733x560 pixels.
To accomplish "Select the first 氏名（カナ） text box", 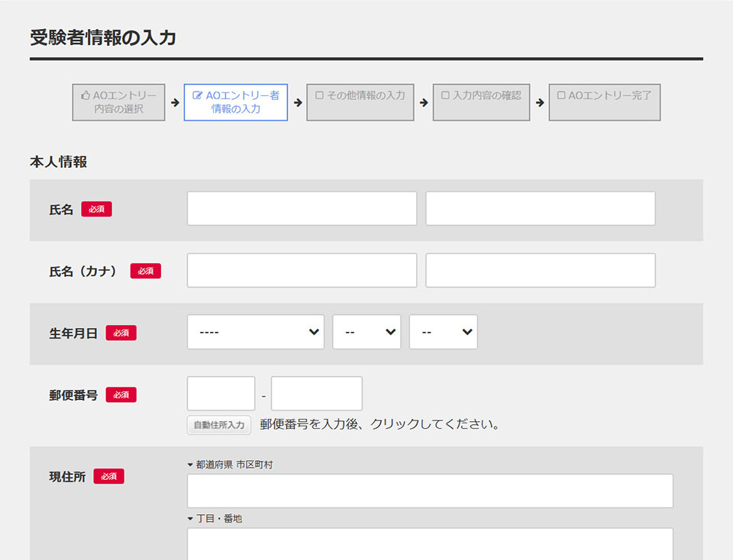I will (x=302, y=271).
